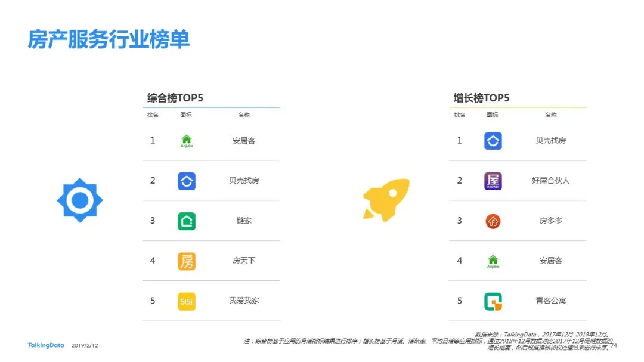Click the 好屋合伙人 name text
Image resolution: width=644 pixels, height=362 pixels.
551,180
